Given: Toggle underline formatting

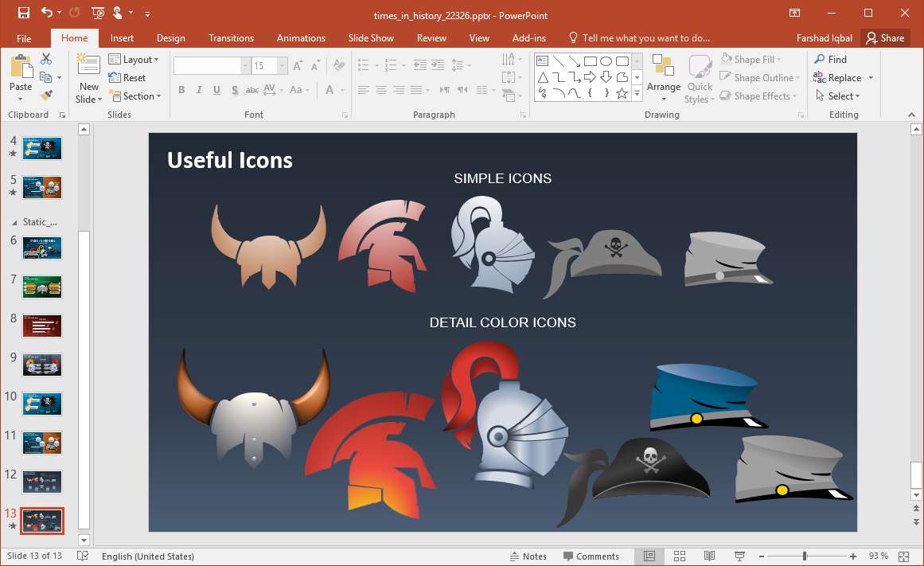Looking at the screenshot, I should tap(216, 90).
